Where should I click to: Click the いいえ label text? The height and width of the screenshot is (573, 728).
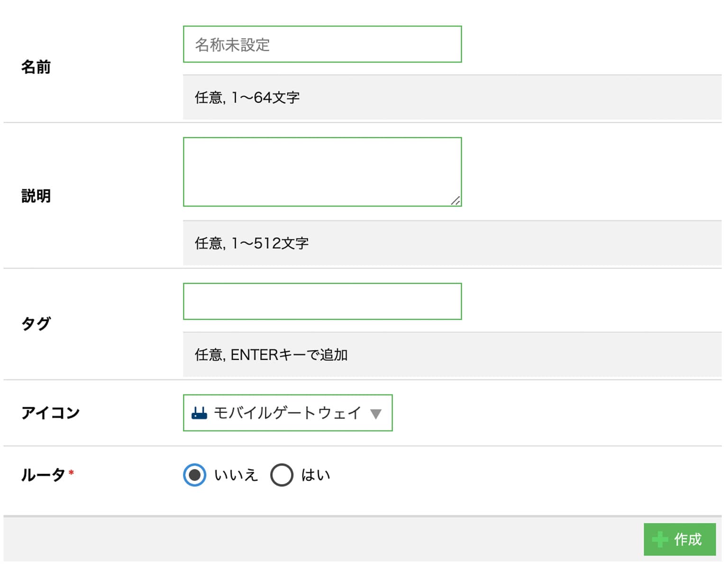[x=236, y=475]
